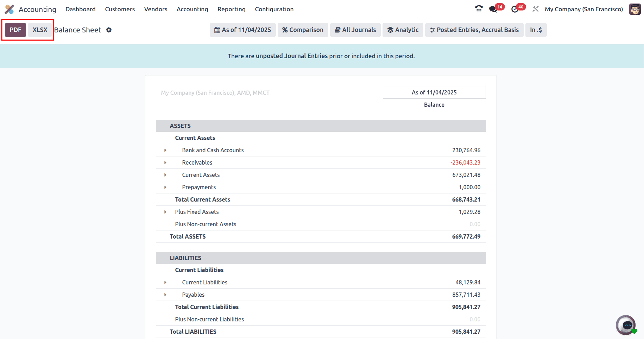This screenshot has height=339, width=644.
Task: Click the phone/VoIP headset icon
Action: coord(479,9)
